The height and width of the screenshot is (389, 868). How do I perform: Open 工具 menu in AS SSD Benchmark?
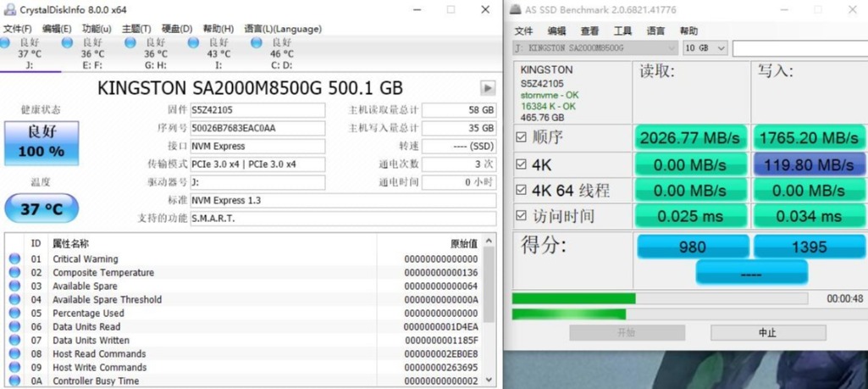[622, 31]
